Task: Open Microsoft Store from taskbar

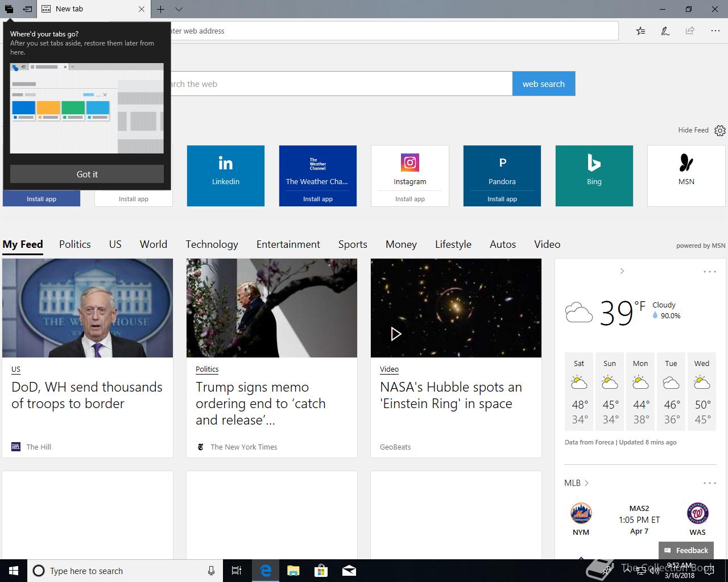Action: [321, 571]
